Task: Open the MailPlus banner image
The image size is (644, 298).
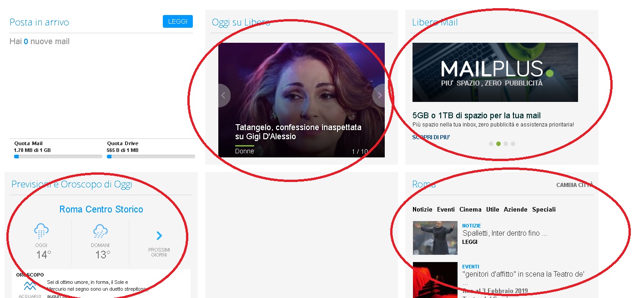Action: (495, 72)
